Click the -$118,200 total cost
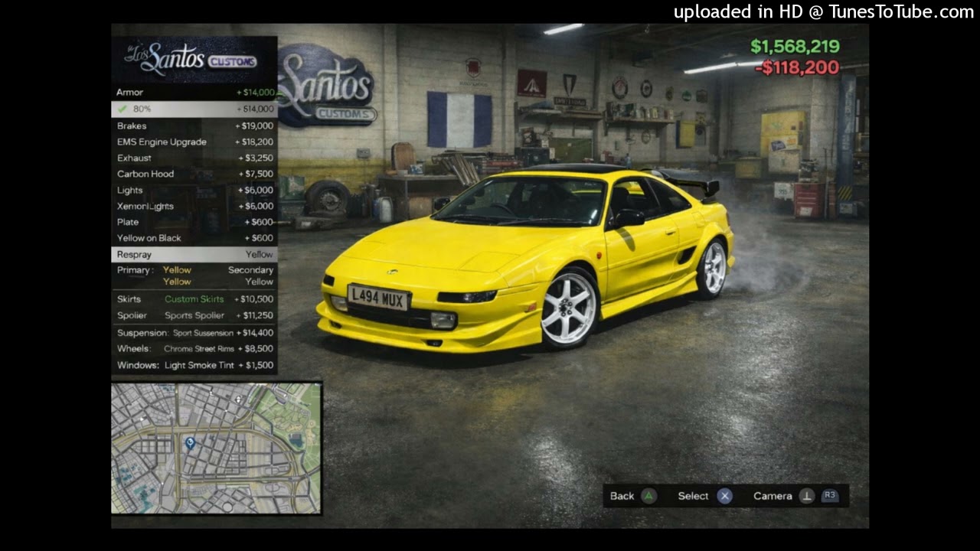The height and width of the screenshot is (551, 980). [x=797, y=67]
